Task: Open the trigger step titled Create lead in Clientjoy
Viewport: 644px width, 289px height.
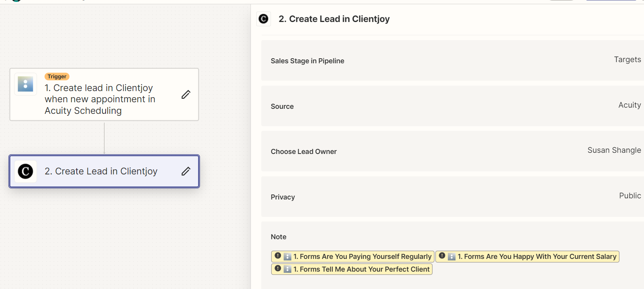Action: click(104, 95)
